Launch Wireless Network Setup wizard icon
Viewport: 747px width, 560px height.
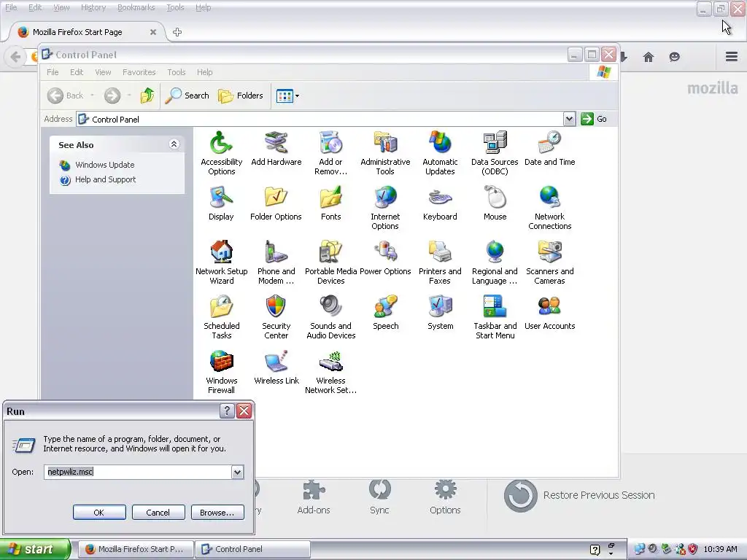(330, 373)
